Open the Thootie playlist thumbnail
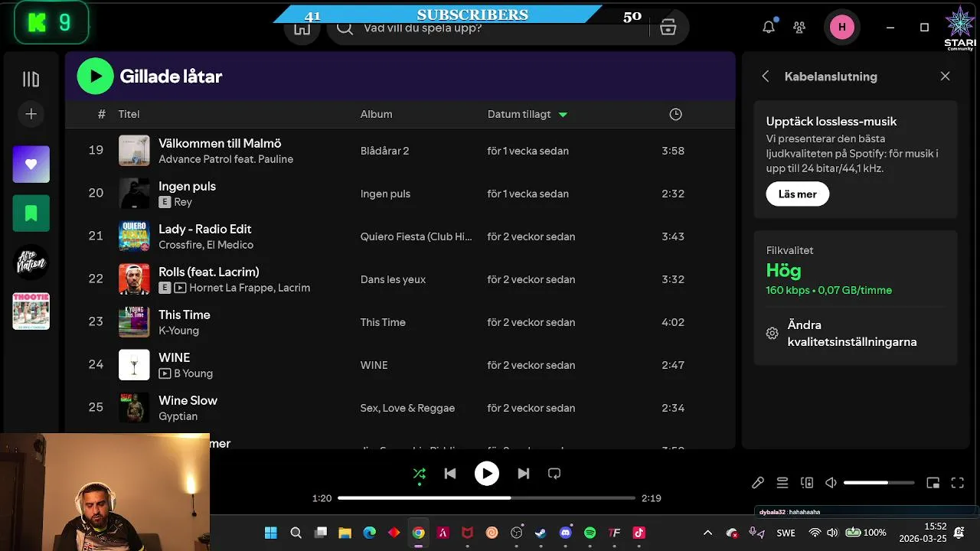 [x=31, y=311]
